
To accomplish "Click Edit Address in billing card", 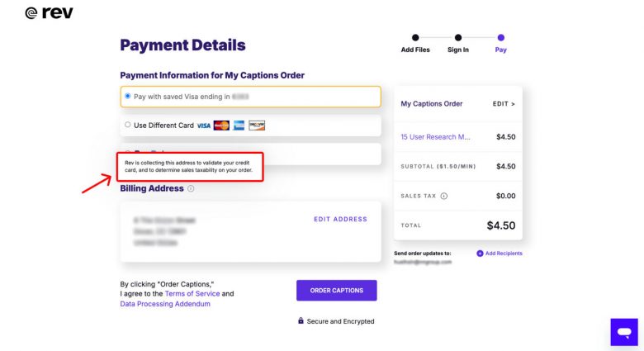I will coord(340,219).
